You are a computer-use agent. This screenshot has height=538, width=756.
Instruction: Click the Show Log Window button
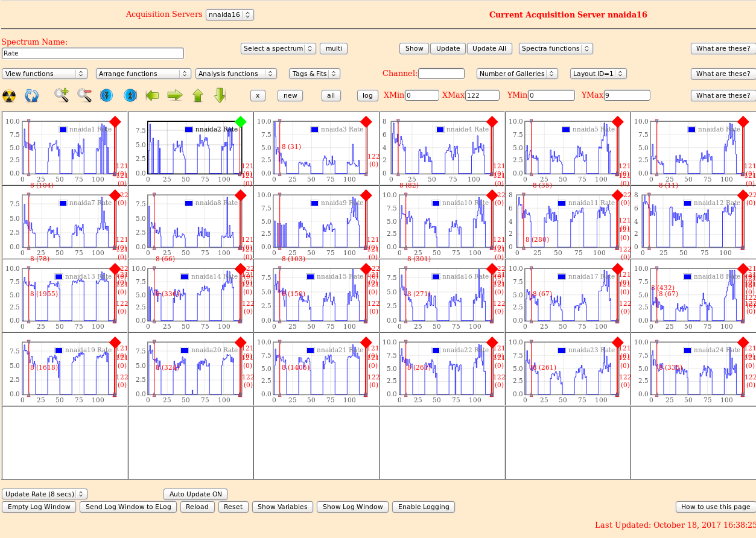point(353,507)
